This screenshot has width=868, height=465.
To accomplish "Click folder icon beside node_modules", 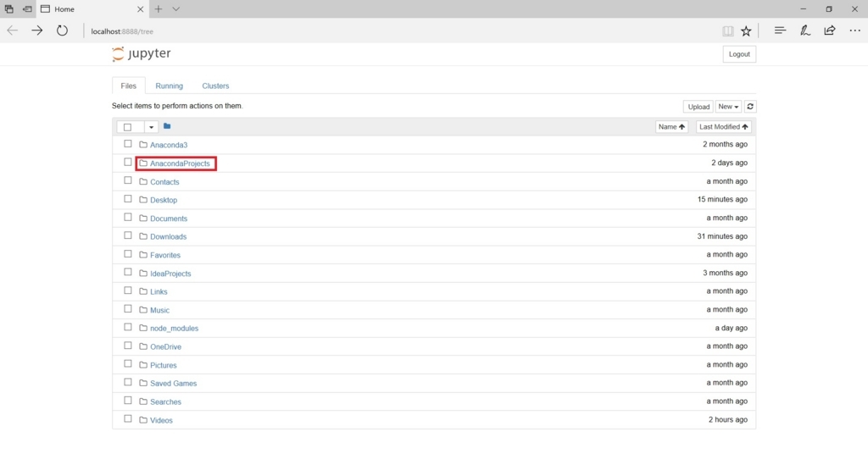I will click(143, 328).
